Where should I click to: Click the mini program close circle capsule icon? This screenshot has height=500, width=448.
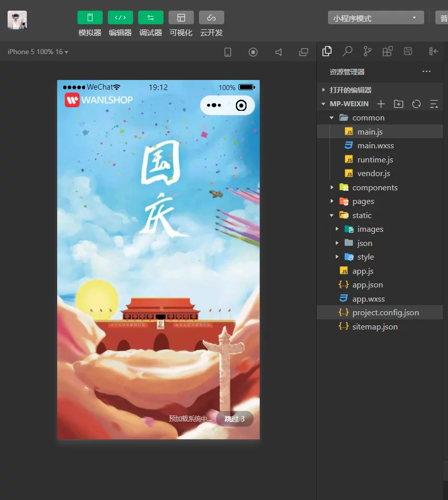click(241, 105)
